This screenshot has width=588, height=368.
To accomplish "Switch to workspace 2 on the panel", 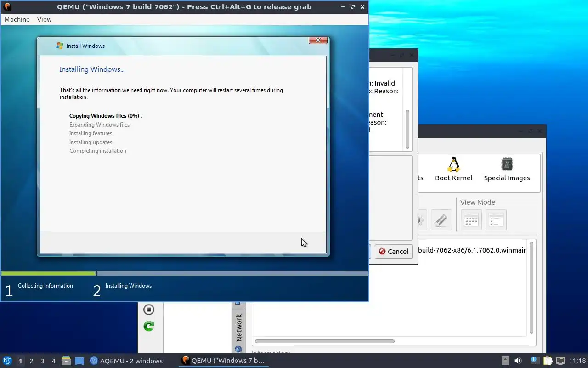I will pyautogui.click(x=32, y=361).
